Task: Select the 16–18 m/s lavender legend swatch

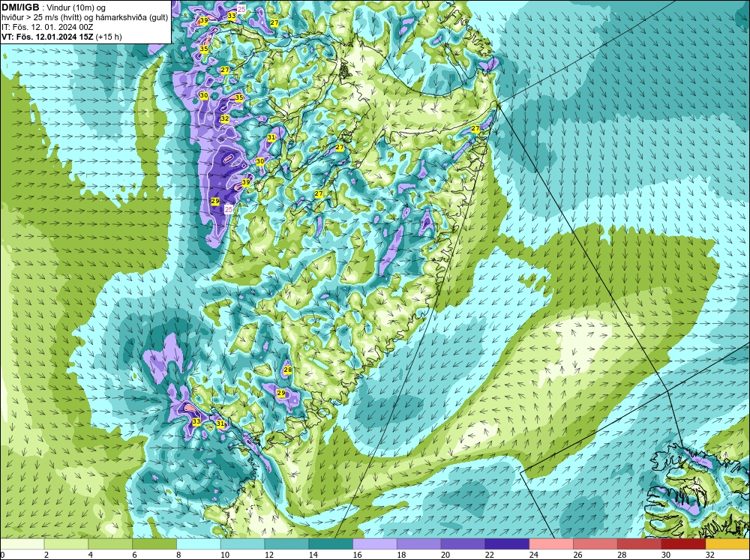Action: click(375, 544)
